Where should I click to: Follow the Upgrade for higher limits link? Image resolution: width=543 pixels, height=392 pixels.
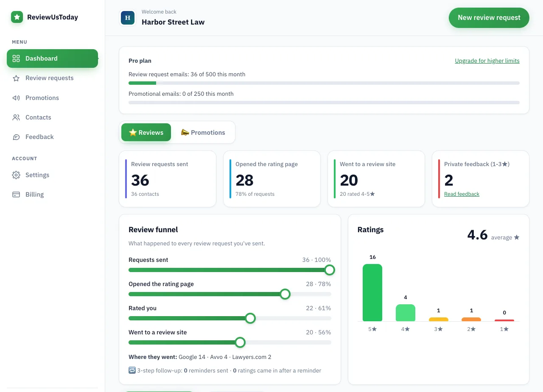coord(487,61)
